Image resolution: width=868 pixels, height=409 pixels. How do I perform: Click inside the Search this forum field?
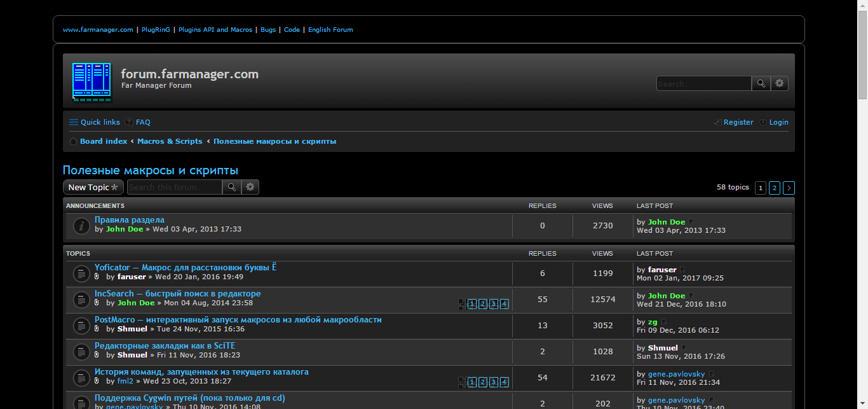tap(174, 186)
